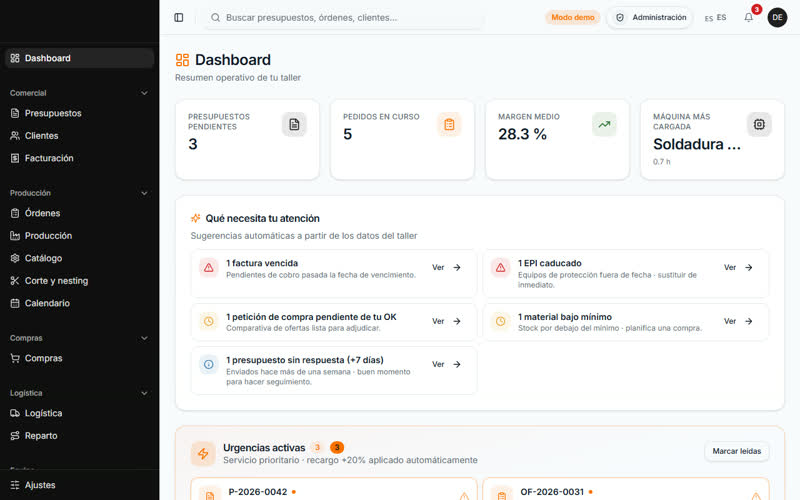
Task: Click the shield icon in Administración
Action: point(620,17)
